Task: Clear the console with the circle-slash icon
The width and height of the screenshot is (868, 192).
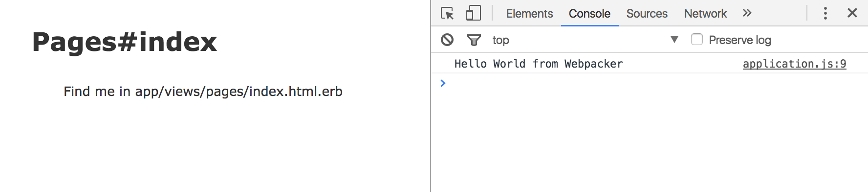Action: point(447,40)
